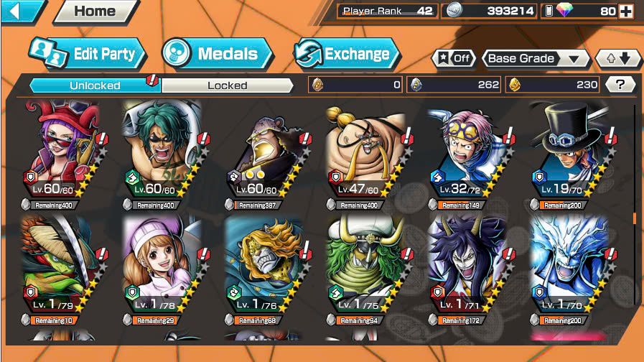Screen dimensions: 644x362
Task: Open the Exchange menu
Action: [x=347, y=54]
